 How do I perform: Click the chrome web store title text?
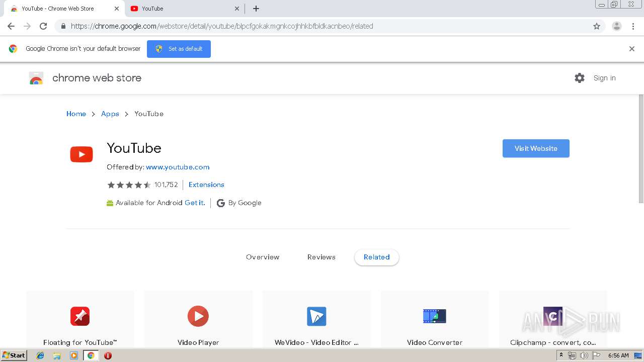tap(97, 78)
